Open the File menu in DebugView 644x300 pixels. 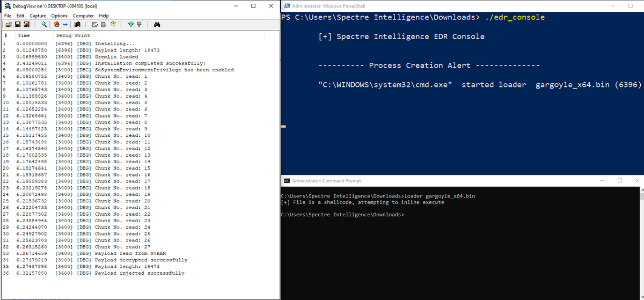tap(8, 16)
